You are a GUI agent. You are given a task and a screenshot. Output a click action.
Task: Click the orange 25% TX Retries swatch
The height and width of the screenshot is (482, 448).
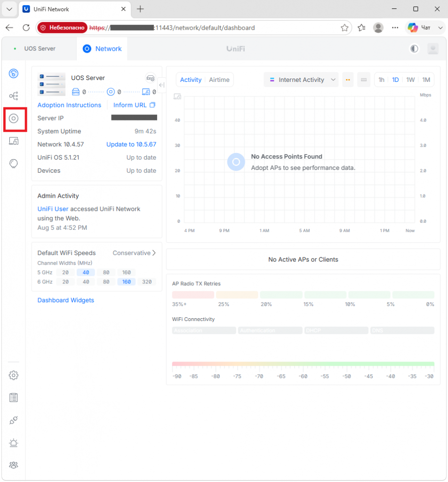pyautogui.click(x=237, y=295)
